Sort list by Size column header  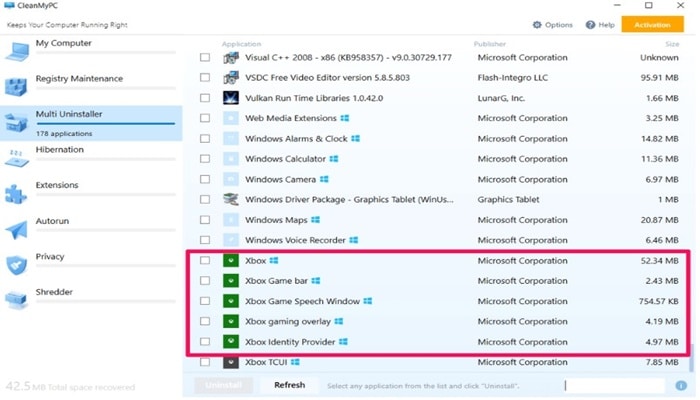672,44
